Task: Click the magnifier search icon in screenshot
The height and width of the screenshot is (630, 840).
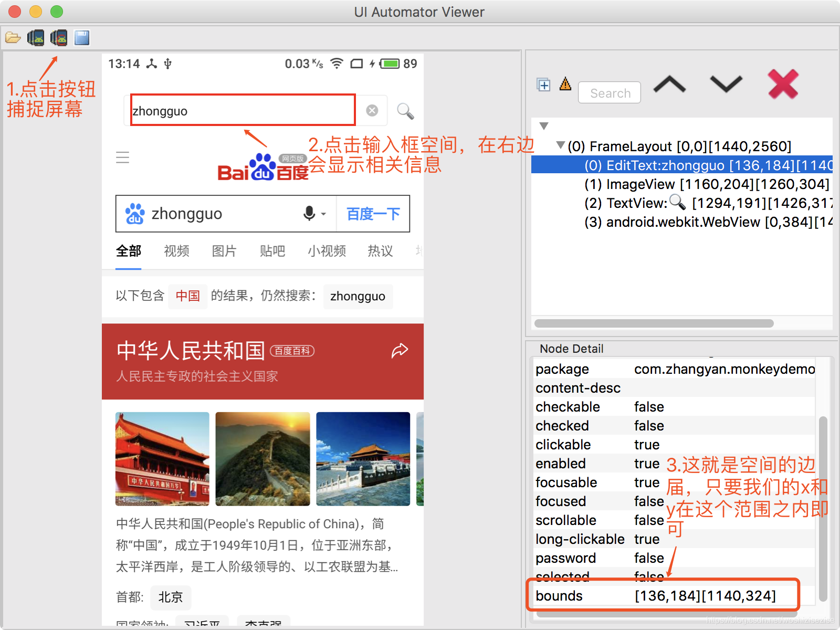Action: pyautogui.click(x=405, y=111)
